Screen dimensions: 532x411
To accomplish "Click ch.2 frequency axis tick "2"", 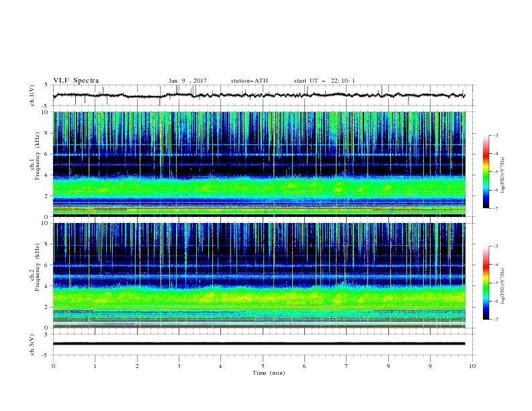I will (x=48, y=307).
